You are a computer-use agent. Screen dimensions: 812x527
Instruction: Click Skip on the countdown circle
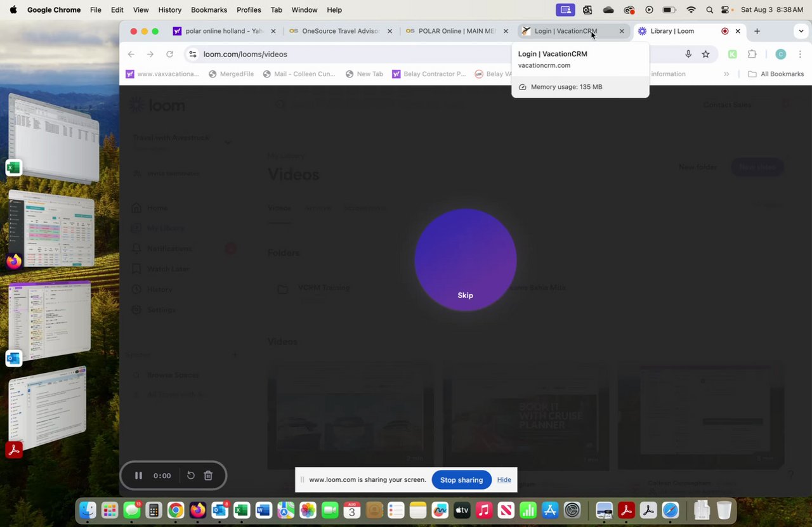coord(465,296)
